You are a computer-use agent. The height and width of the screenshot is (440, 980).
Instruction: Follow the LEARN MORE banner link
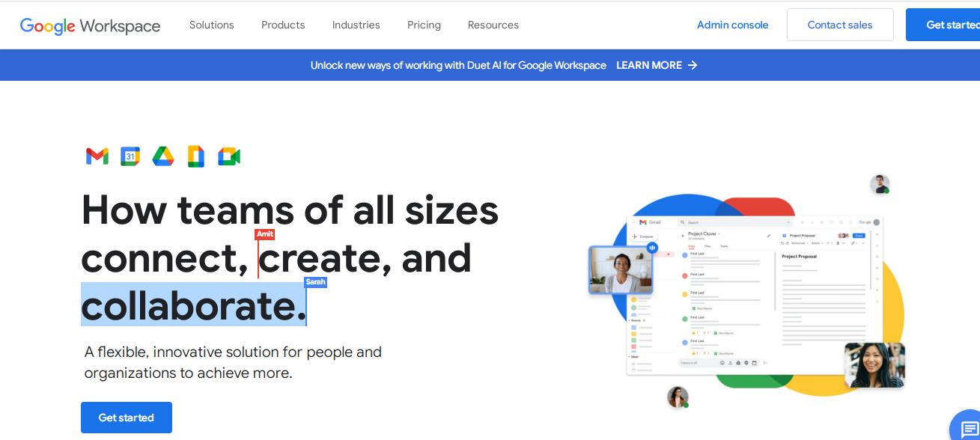tap(648, 65)
